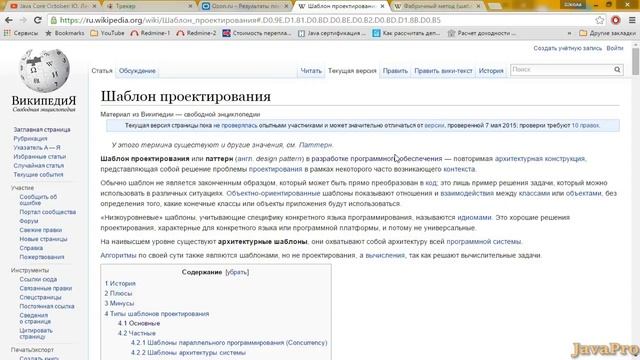This screenshot has height=360, width=640.
Task: Follow the Паттерн disambiguation link
Action: pyautogui.click(x=315, y=145)
